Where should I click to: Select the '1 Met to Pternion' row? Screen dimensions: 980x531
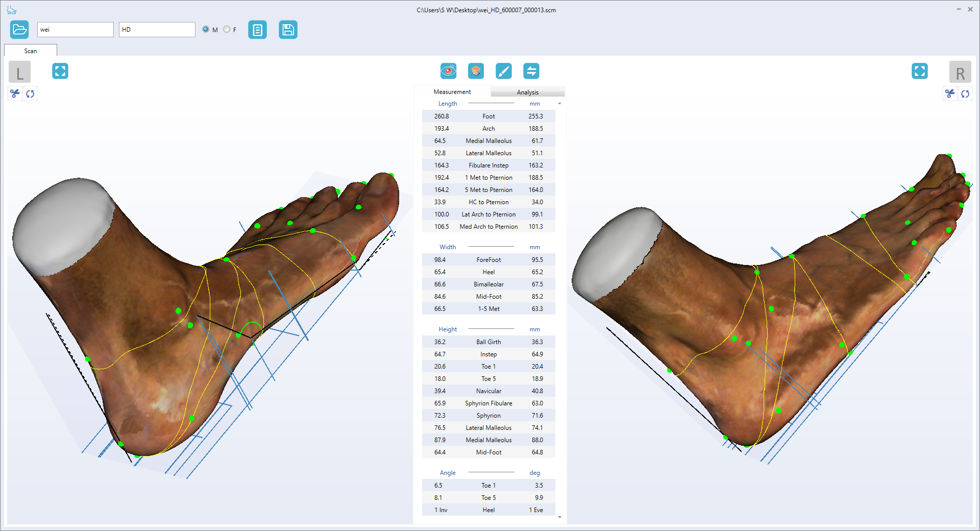click(x=488, y=178)
